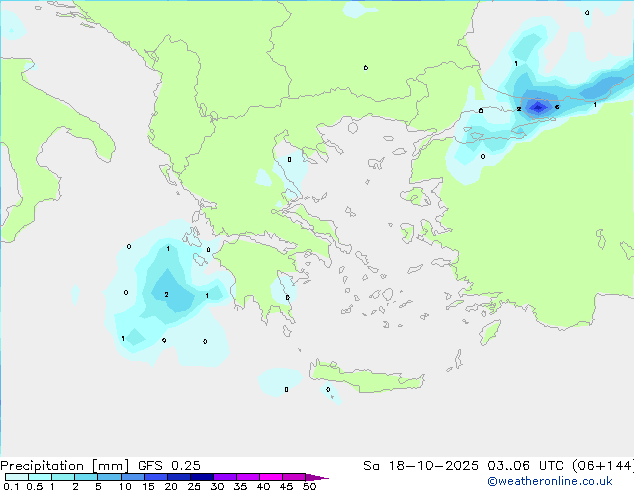This screenshot has height=490, width=634.
Task: Click the 0.1–0.5 mm palest legend swatch
Action: 17,477
